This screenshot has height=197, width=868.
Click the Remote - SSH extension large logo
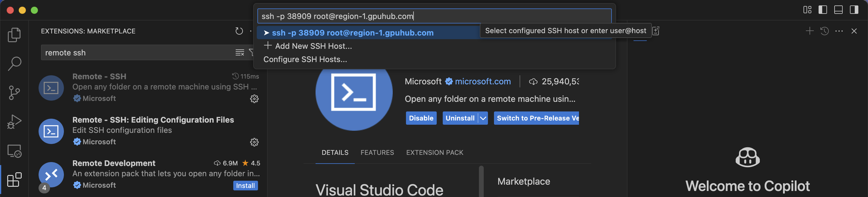point(354,92)
